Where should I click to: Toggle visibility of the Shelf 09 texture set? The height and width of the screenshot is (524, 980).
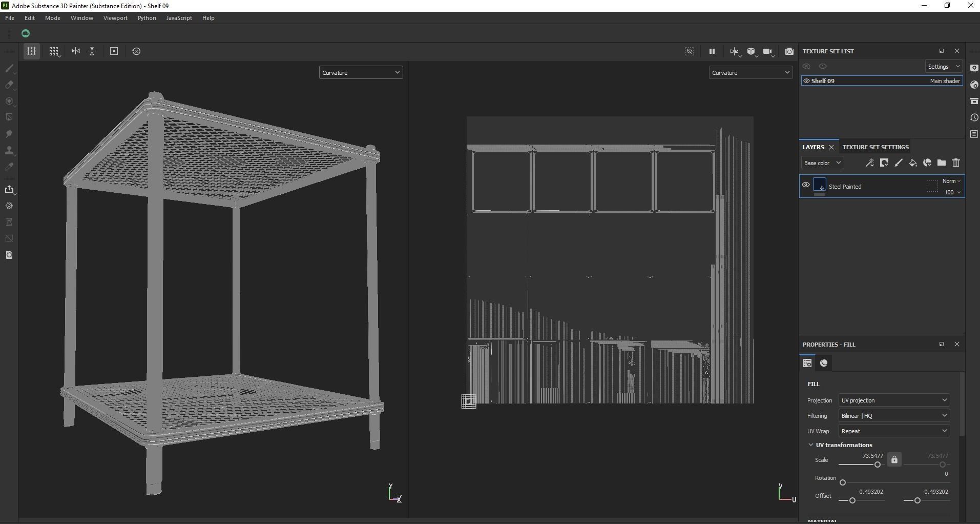[806, 81]
